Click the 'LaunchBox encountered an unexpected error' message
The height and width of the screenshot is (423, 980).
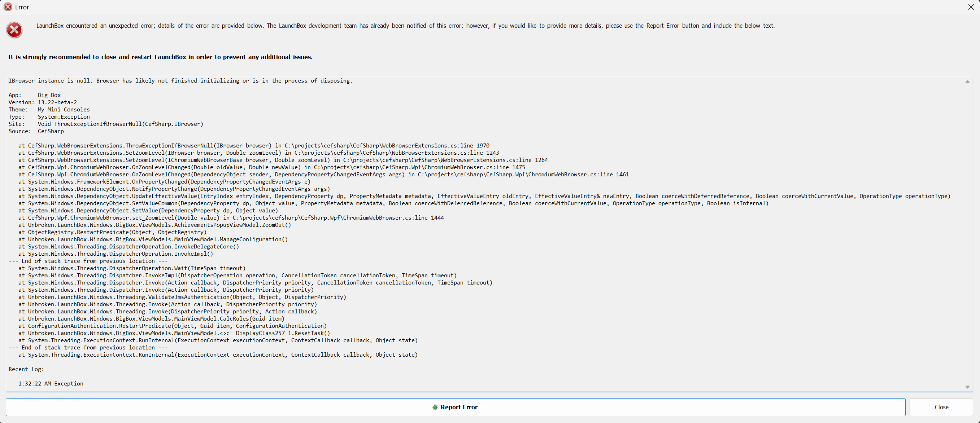(406, 26)
